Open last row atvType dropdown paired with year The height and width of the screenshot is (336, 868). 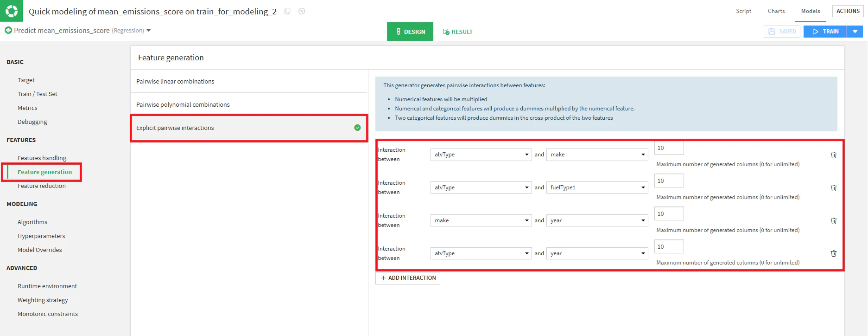click(x=481, y=253)
